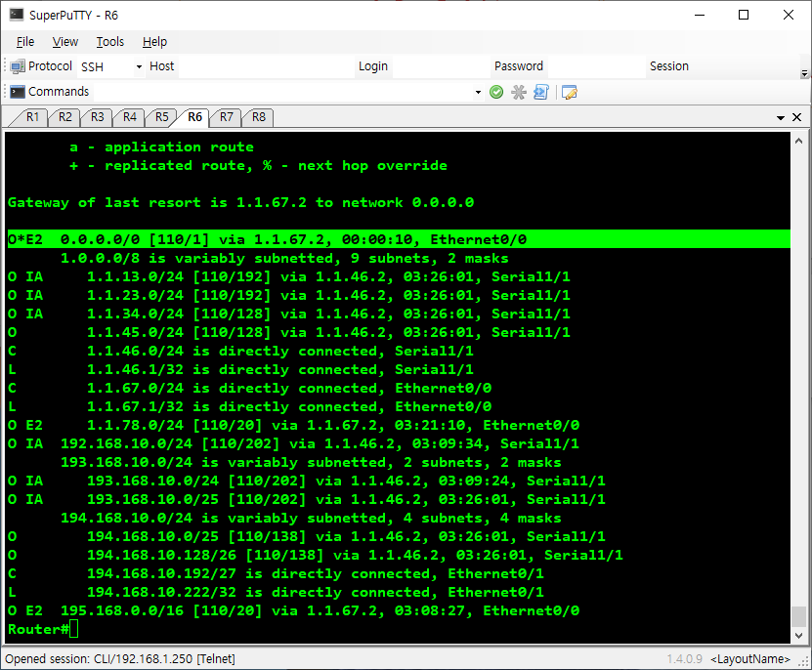Click the 194.168.10.128/26 route entry

(316, 555)
